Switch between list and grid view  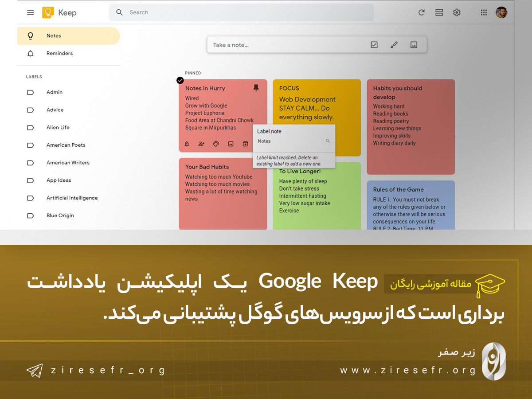pos(439,12)
